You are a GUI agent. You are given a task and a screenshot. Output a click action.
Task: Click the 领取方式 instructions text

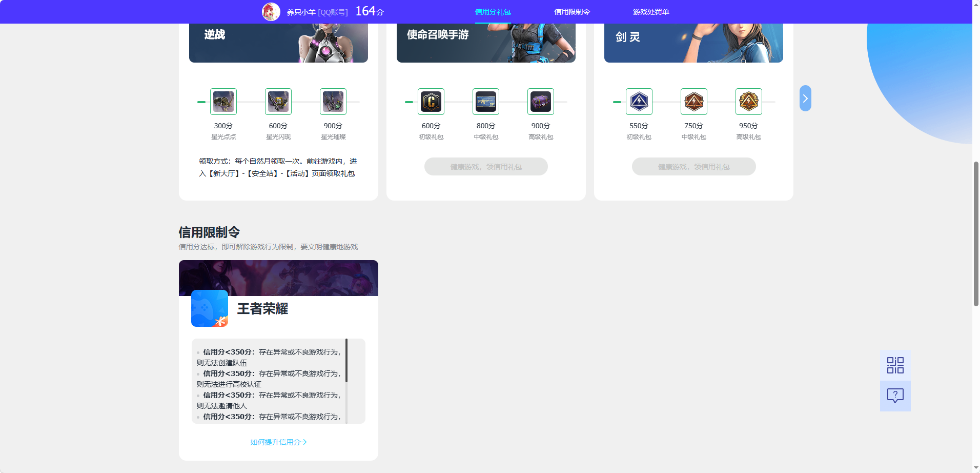(278, 167)
